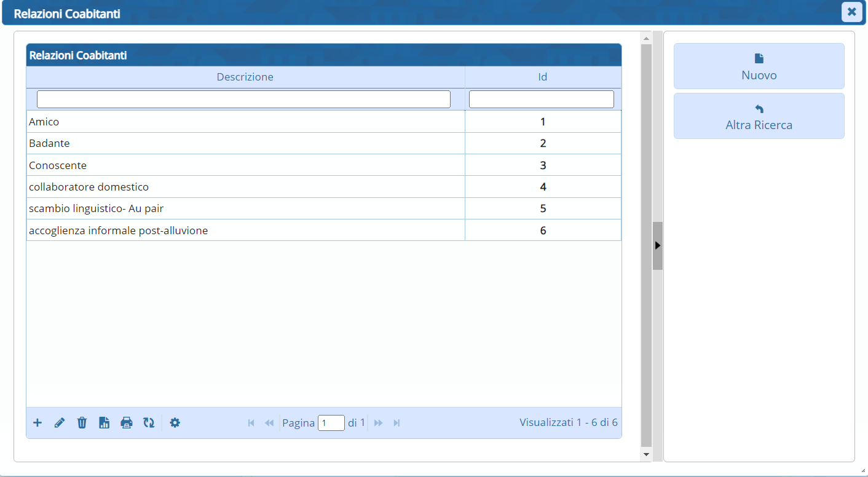The height and width of the screenshot is (477, 868).
Task: Click the Altra Ricerca button
Action: coord(759,116)
